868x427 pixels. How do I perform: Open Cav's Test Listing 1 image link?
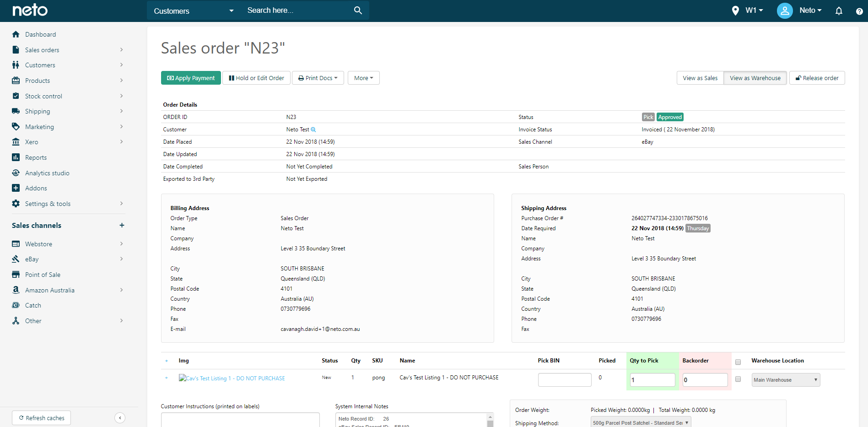(232, 378)
